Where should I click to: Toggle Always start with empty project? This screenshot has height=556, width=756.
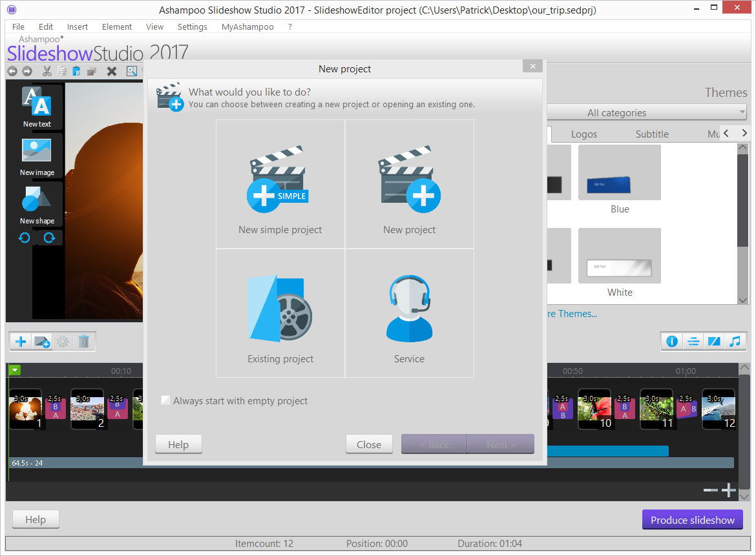(165, 400)
